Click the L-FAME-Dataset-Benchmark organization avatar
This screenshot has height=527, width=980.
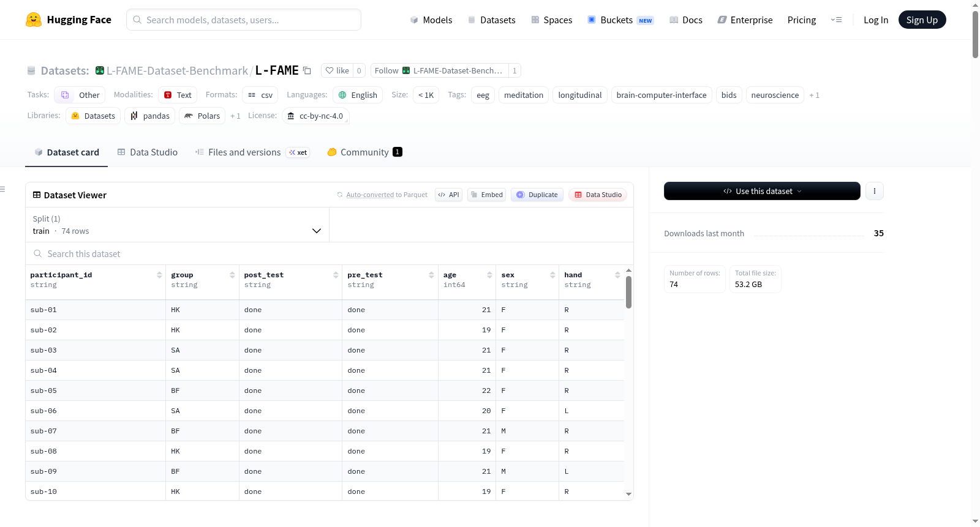pos(100,70)
